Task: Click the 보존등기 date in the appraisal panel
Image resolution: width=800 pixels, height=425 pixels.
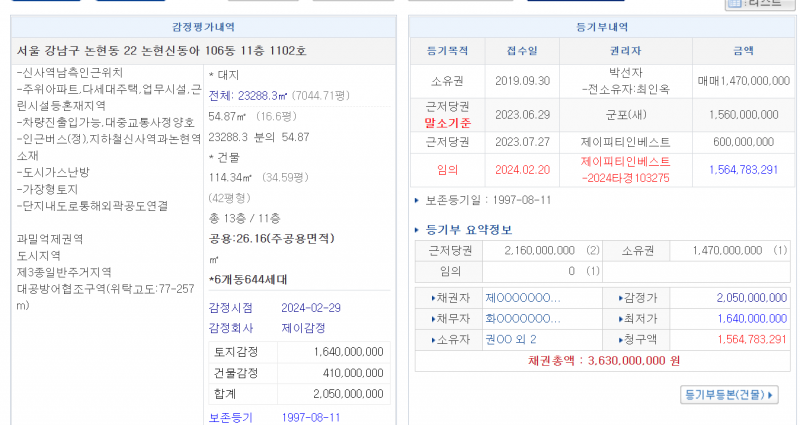Action: [x=311, y=417]
